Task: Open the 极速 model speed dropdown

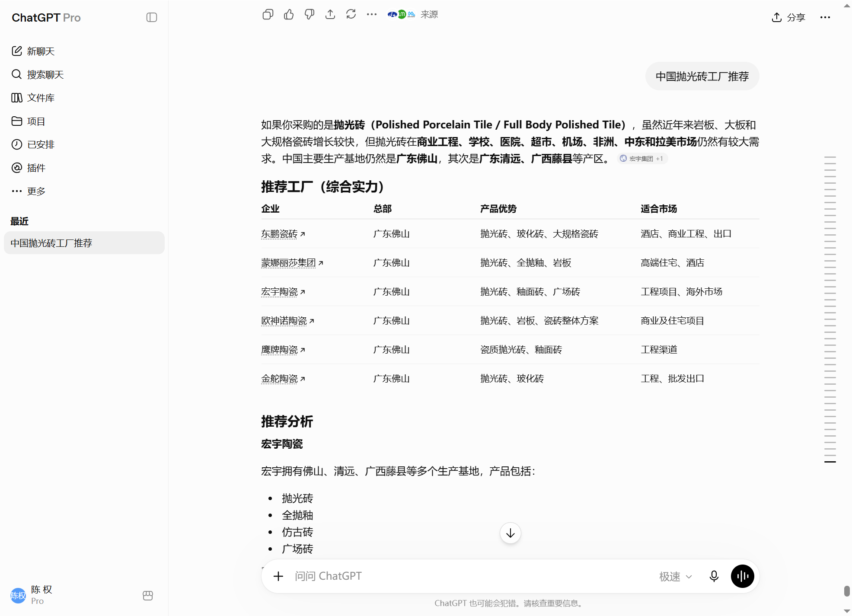Action: click(x=676, y=576)
